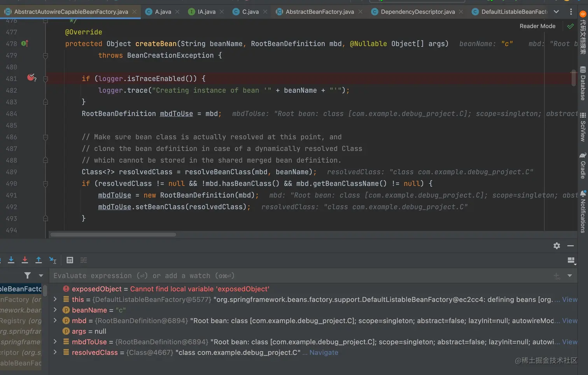Expand the mbdToUse variable node
This screenshot has height=375, width=588.
coord(55,342)
